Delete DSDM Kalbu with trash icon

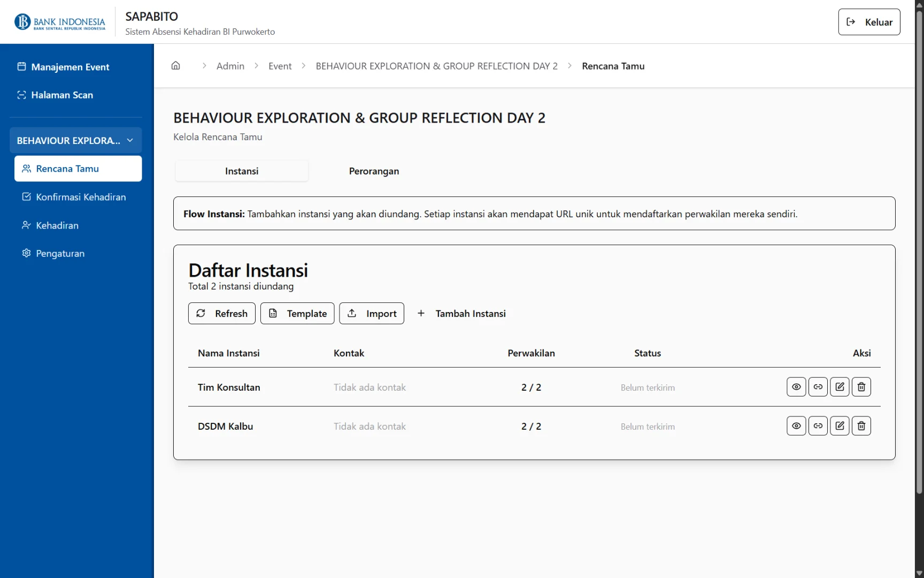click(861, 426)
